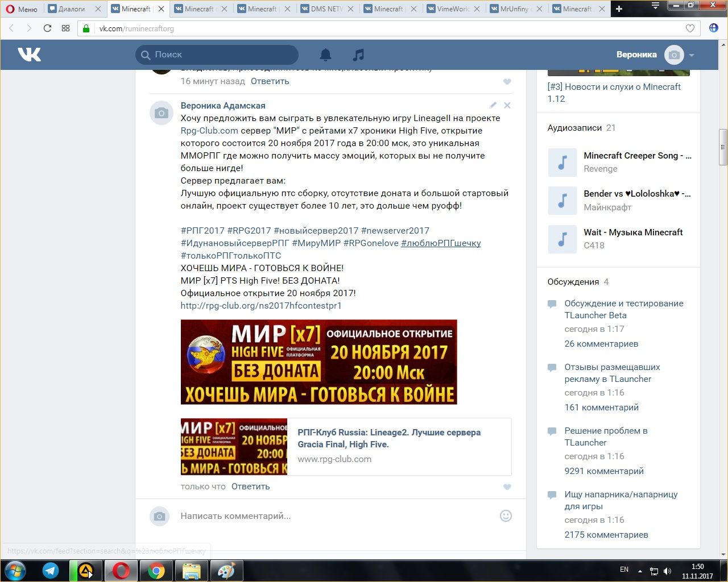
Task: Play Minecraft Creeper Song audio icon
Action: pyautogui.click(x=562, y=162)
